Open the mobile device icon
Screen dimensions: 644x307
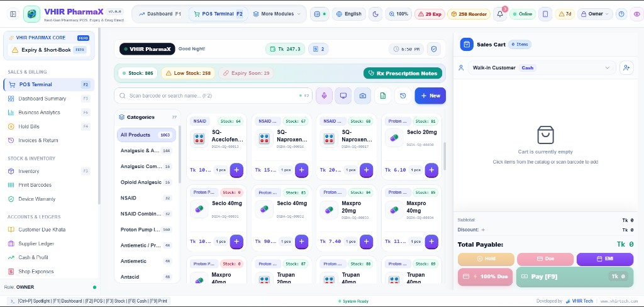click(x=545, y=14)
